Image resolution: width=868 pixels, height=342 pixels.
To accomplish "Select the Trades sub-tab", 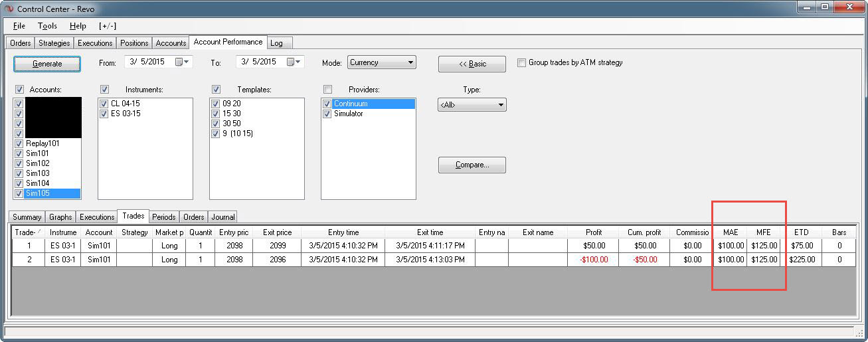I will [133, 216].
